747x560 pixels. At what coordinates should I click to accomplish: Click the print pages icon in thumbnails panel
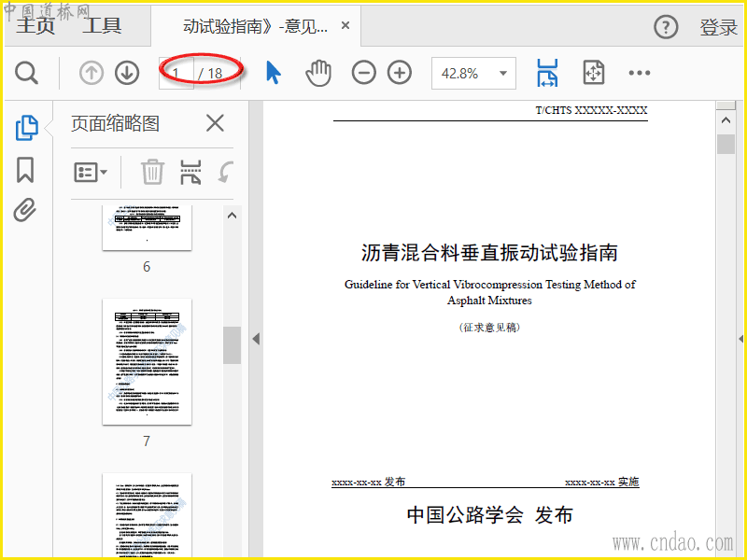(190, 172)
